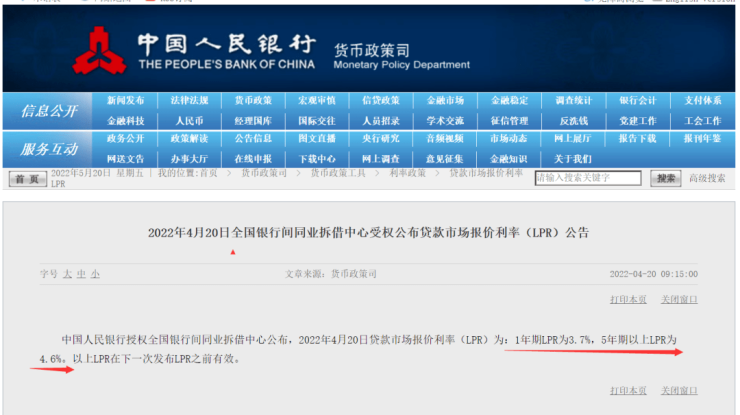Open 金融市场 menu item
The image size is (740, 415).
click(445, 101)
